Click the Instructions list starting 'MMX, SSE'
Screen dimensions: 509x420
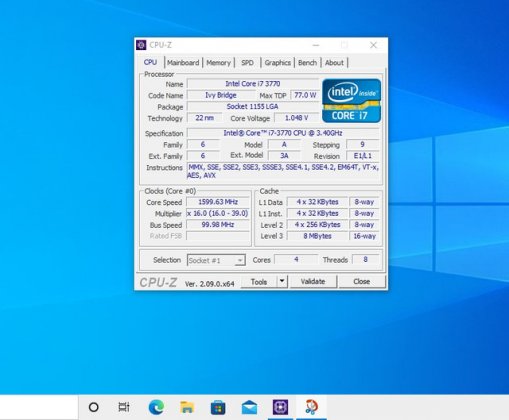tap(283, 171)
